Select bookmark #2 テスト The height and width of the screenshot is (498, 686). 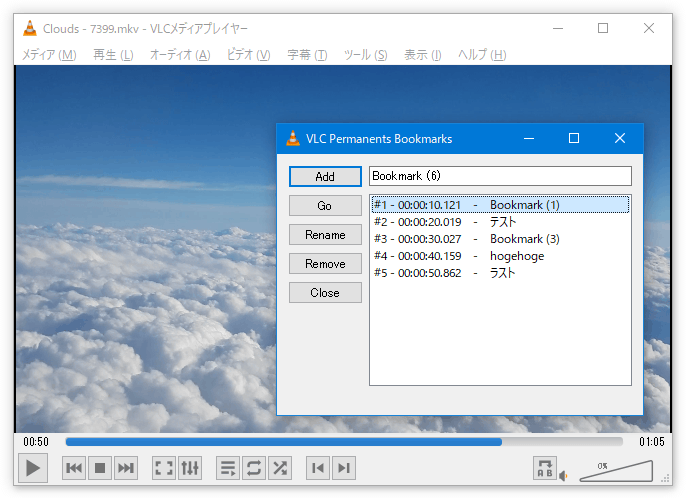500,222
